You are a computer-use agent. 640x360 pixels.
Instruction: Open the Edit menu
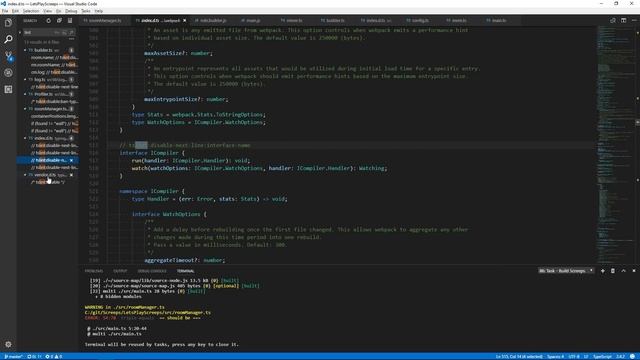tap(16, 11)
